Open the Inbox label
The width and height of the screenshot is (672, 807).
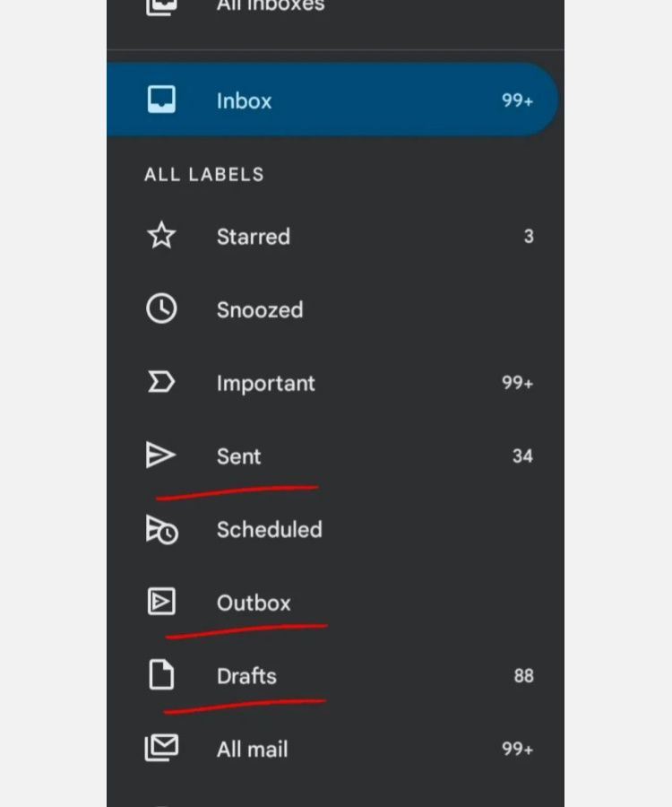pos(332,100)
